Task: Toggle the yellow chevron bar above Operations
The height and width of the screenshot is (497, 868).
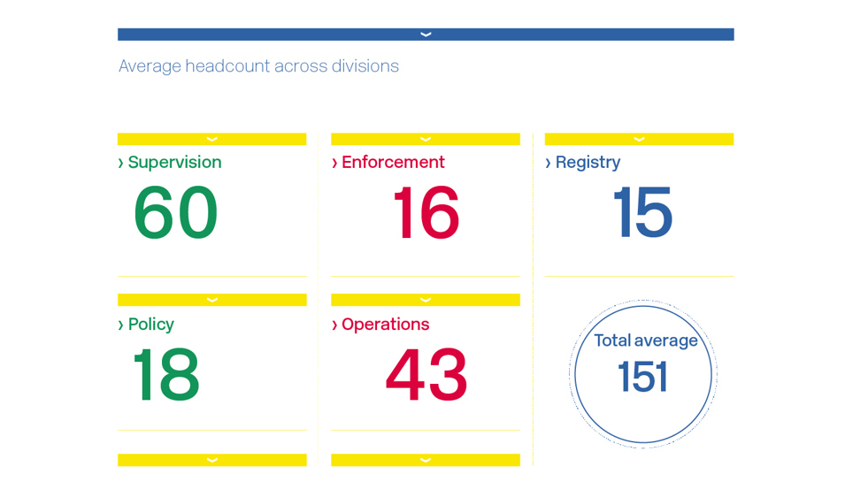Action: [x=426, y=300]
